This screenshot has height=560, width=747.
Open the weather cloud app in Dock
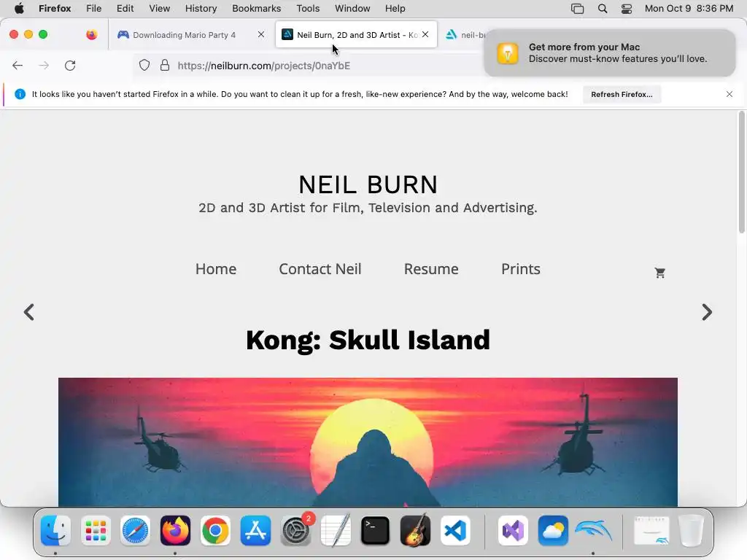553,531
